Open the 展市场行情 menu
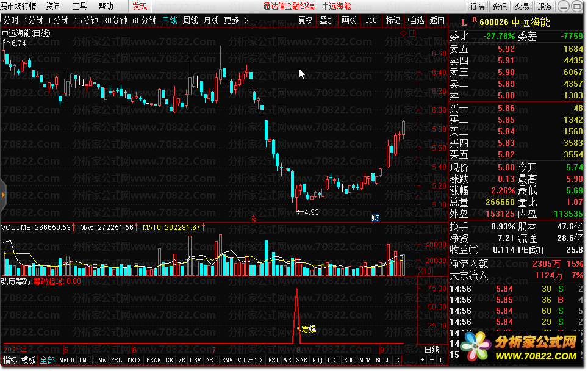This screenshot has height=371, width=588. 18,6
